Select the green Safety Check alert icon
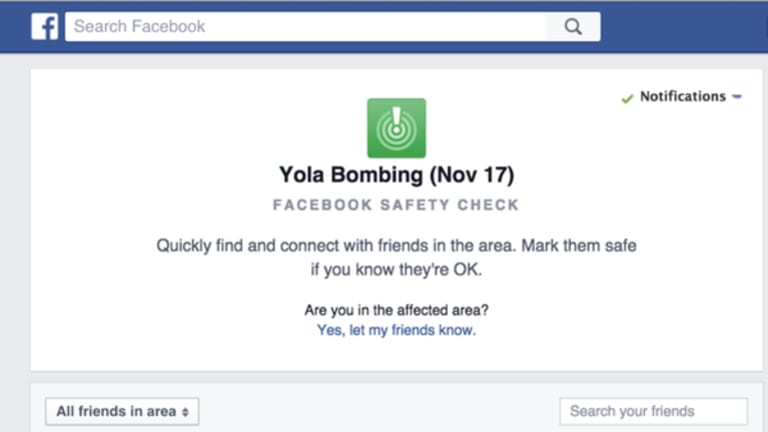Screen dimensions: 768x432 point(396,128)
